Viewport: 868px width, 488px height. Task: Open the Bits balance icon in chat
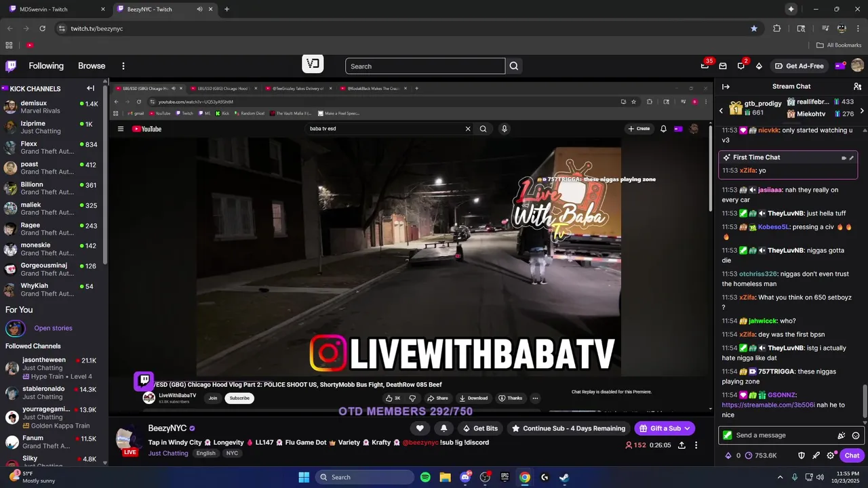[x=728, y=455]
